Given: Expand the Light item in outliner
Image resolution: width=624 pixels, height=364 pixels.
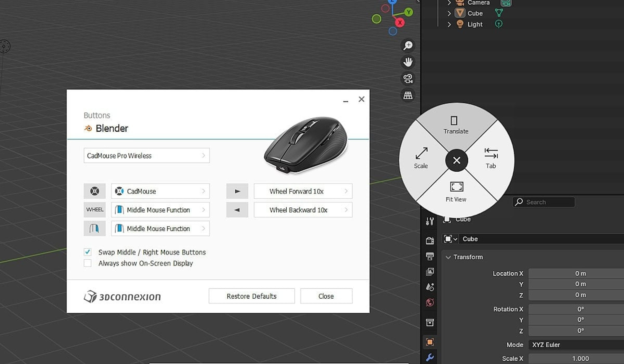Looking at the screenshot, I should [449, 24].
